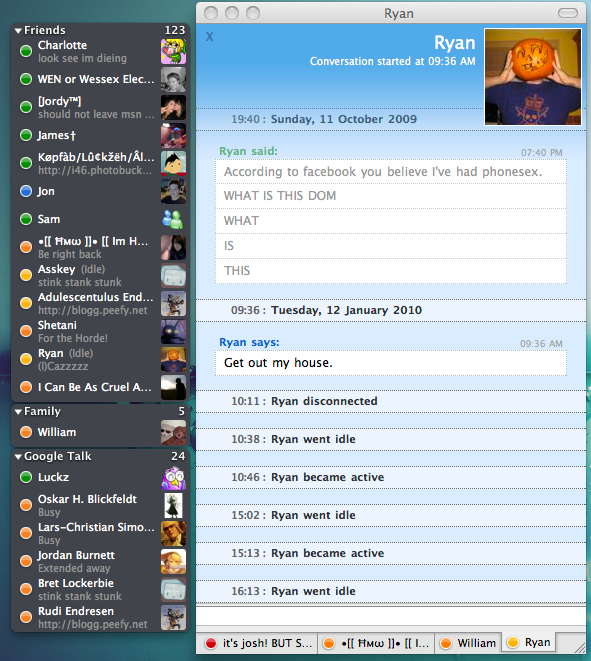Collapse the Friends group triangle
591x661 pixels.
18,30
